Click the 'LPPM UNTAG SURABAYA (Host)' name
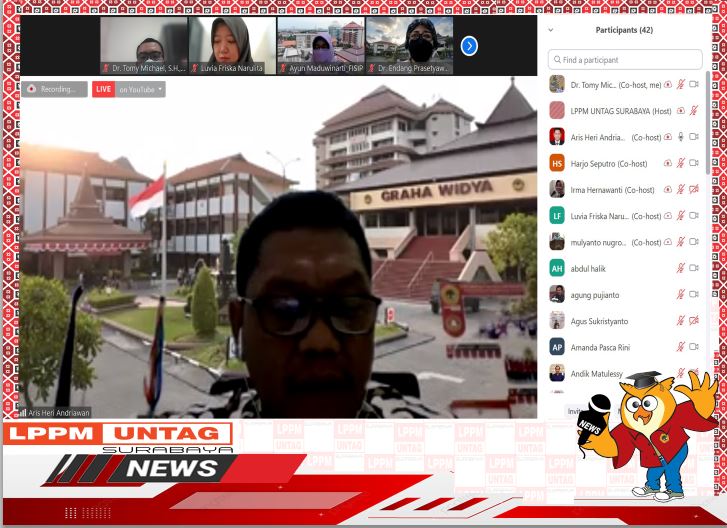Screen dimensions: 727x528 (x=621, y=111)
